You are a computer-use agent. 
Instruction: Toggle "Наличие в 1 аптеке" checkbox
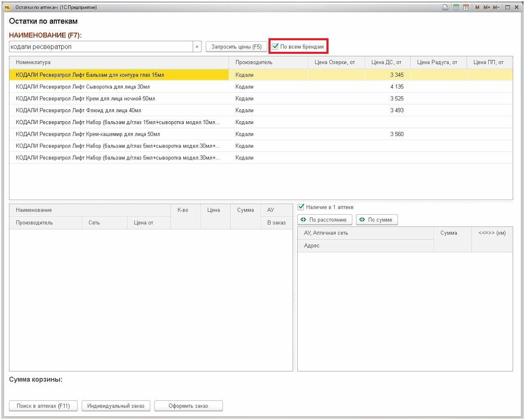point(301,207)
